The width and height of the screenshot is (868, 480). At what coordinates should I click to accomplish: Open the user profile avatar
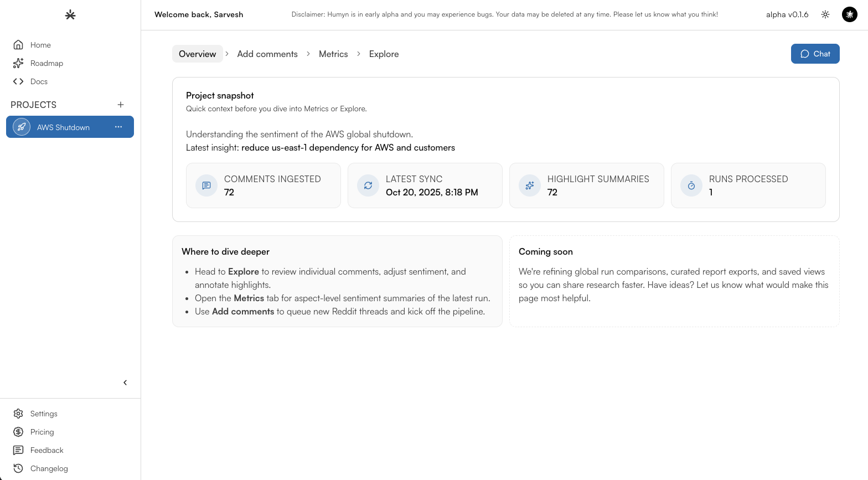[850, 14]
